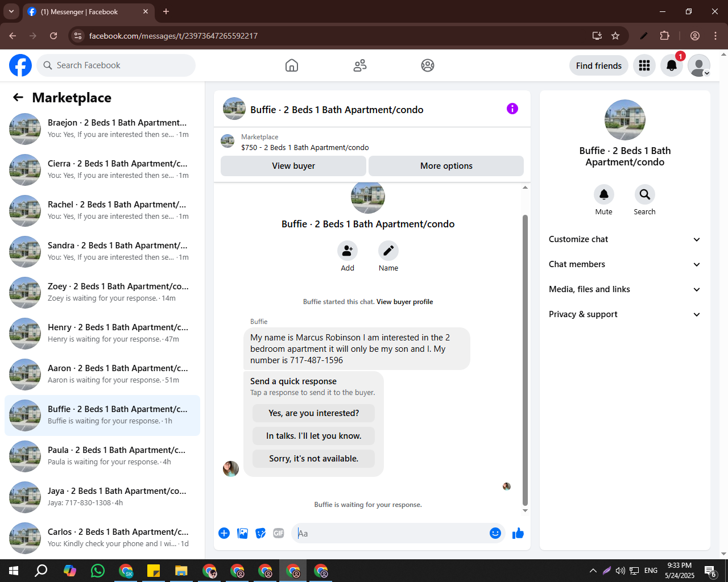Open Cierra conversation
The image size is (728, 582).
[x=102, y=170]
